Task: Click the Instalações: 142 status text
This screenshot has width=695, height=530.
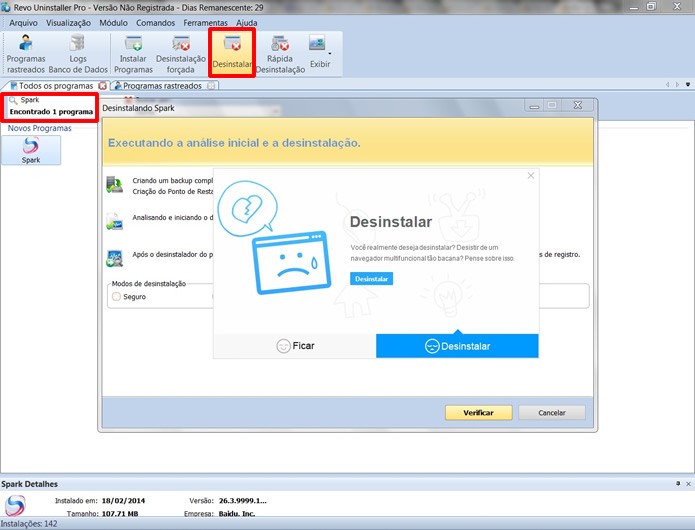Action: [29, 524]
